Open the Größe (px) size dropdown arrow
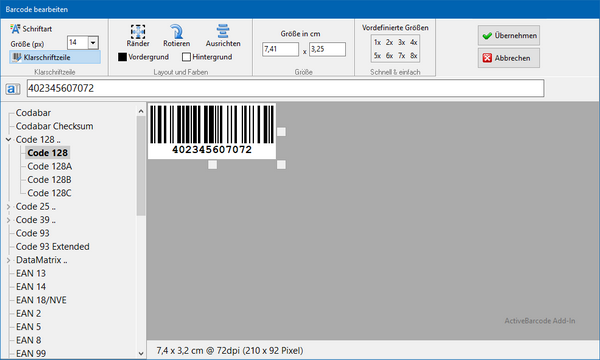The height and width of the screenshot is (360, 600). tap(93, 42)
